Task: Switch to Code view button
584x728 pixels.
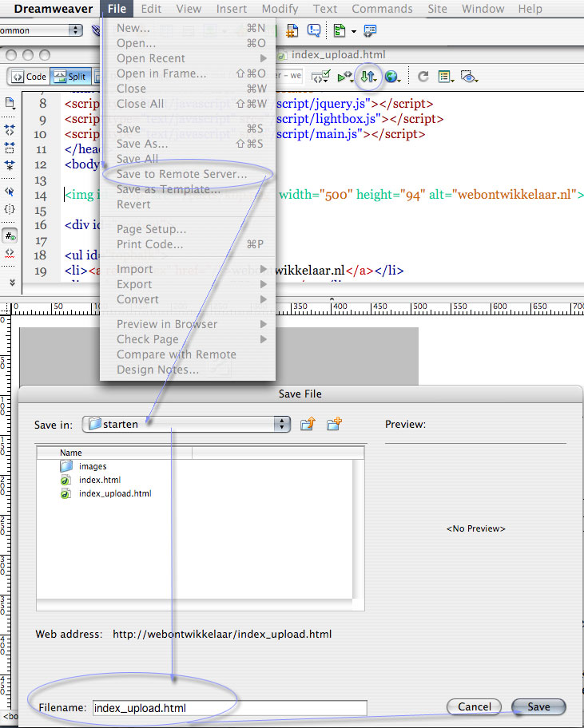Action: 30,77
